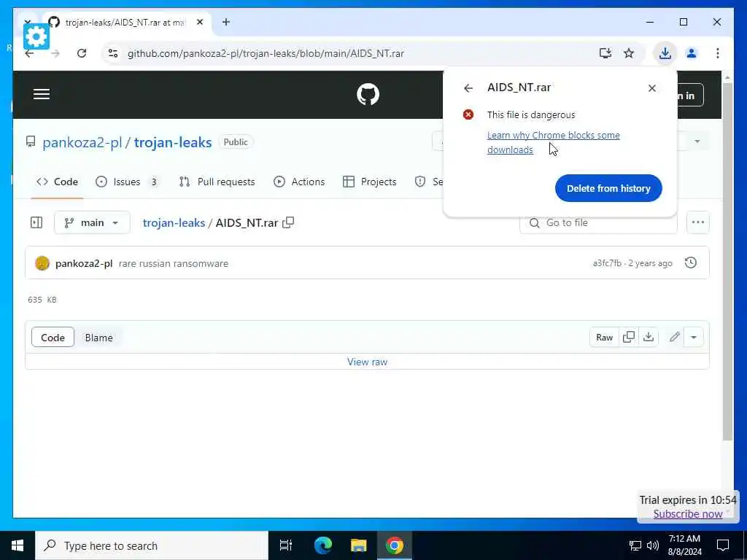This screenshot has height=560, width=747.
Task: Click trojan-leaks breadcrumb link
Action: point(174,223)
